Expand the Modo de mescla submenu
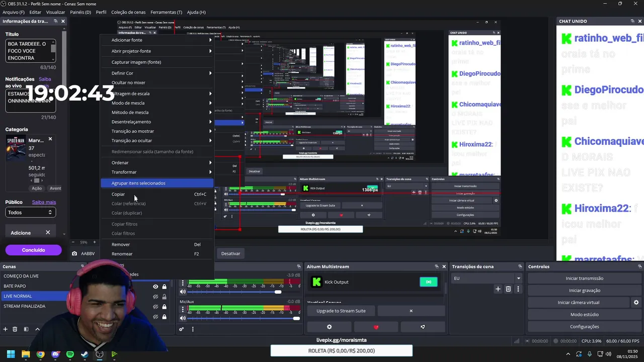This screenshot has height=362, width=644. 157,103
